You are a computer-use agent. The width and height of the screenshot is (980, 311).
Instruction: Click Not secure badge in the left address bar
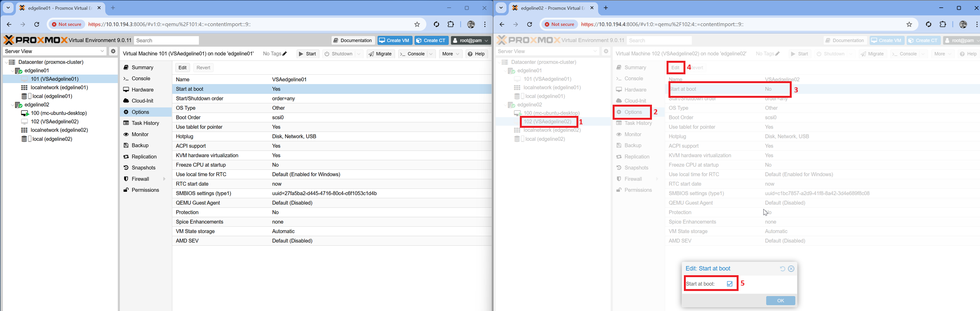coord(67,24)
